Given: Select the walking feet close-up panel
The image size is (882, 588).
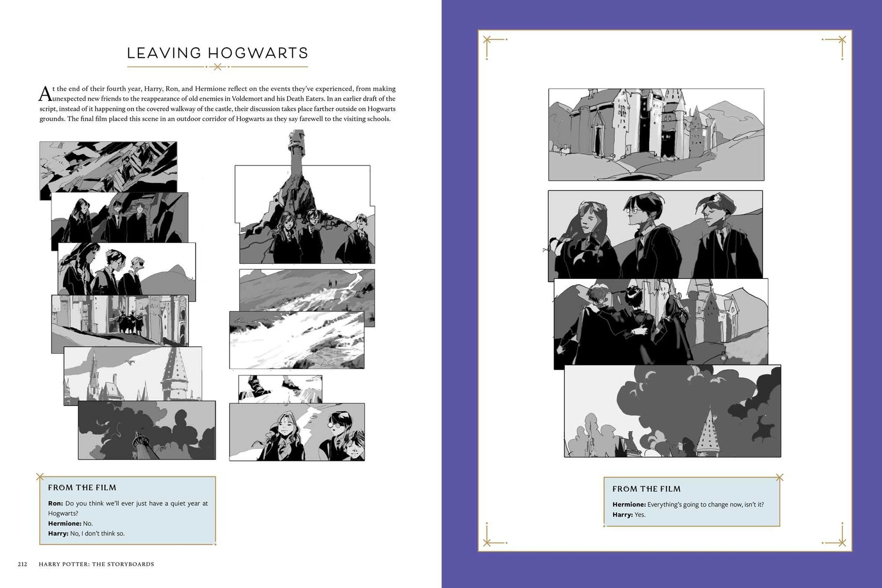Looking at the screenshot, I should (x=280, y=388).
